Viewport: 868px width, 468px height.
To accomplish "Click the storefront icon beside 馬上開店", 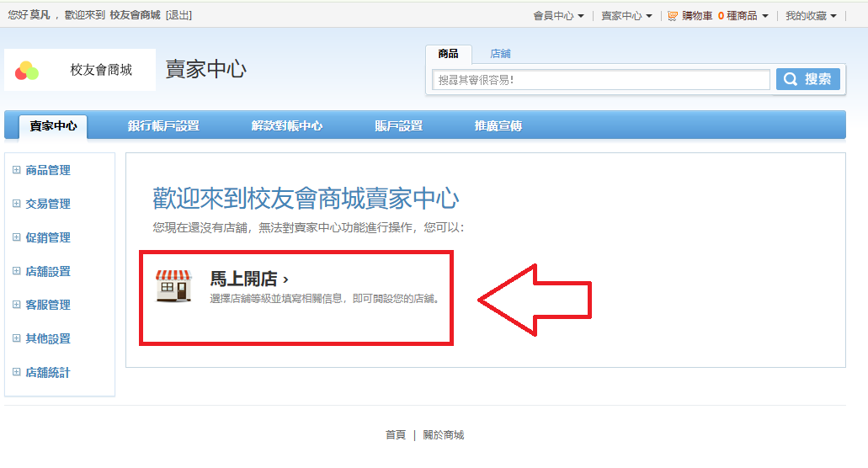I will tap(173, 286).
